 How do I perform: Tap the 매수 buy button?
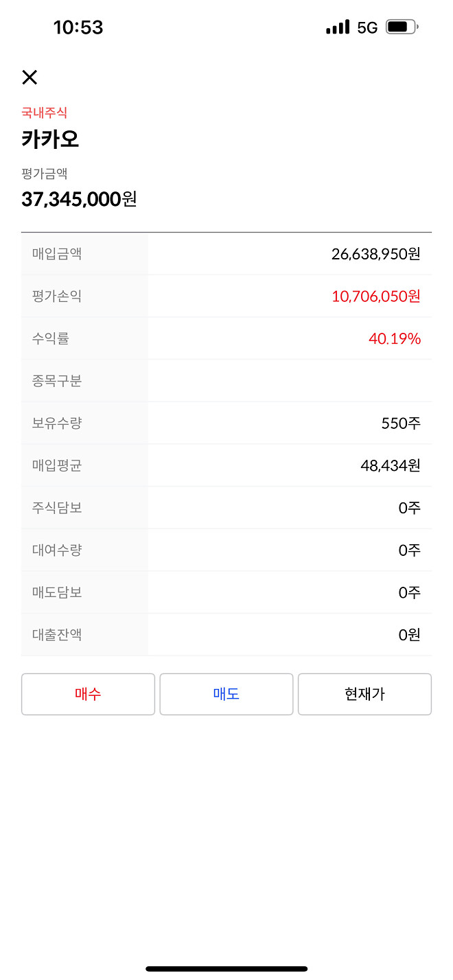[x=88, y=694]
